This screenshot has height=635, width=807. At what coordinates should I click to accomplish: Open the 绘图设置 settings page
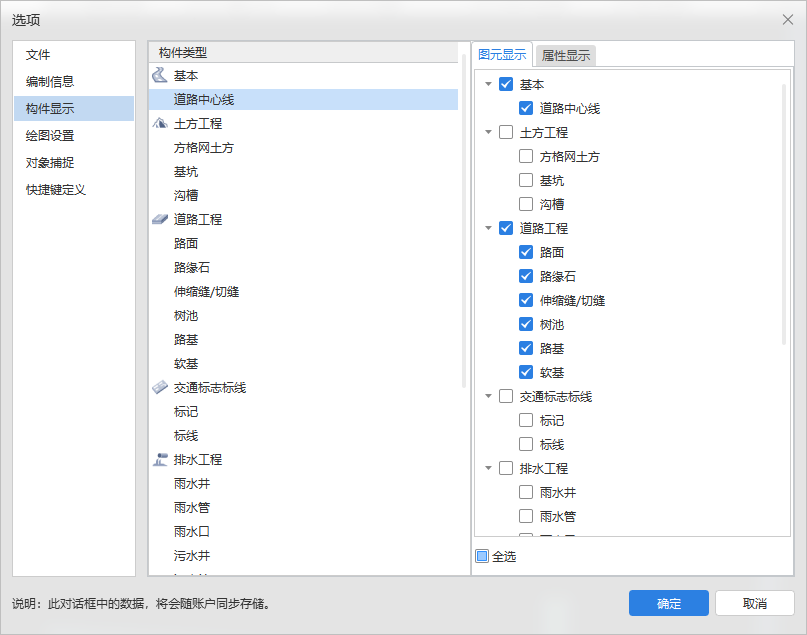tap(50, 135)
